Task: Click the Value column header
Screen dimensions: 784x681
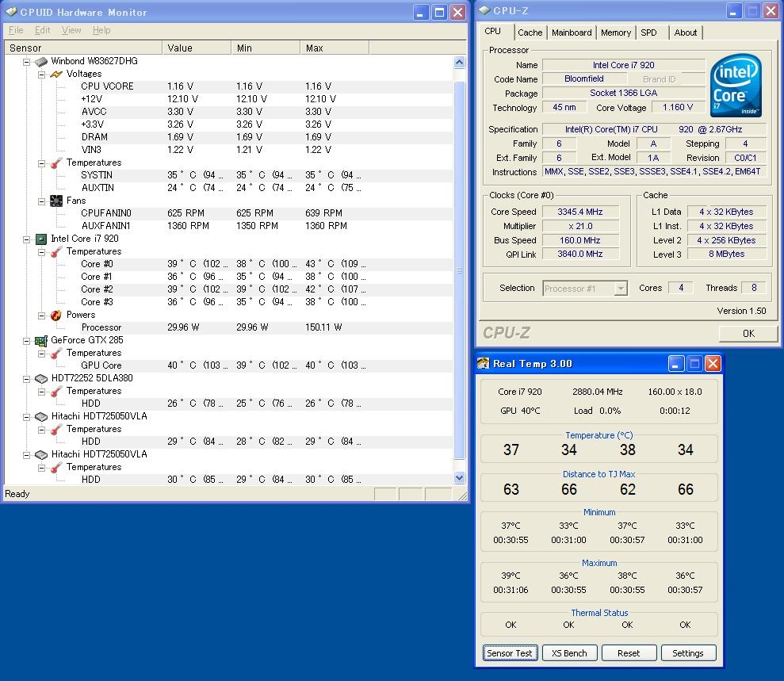Action: coord(197,48)
